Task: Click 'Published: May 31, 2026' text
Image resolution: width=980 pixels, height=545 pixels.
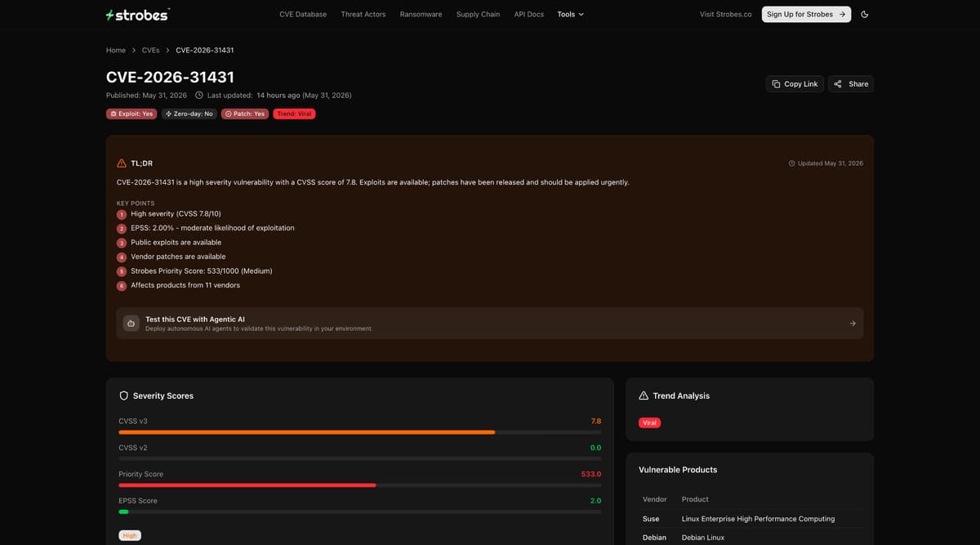Action: [x=146, y=96]
